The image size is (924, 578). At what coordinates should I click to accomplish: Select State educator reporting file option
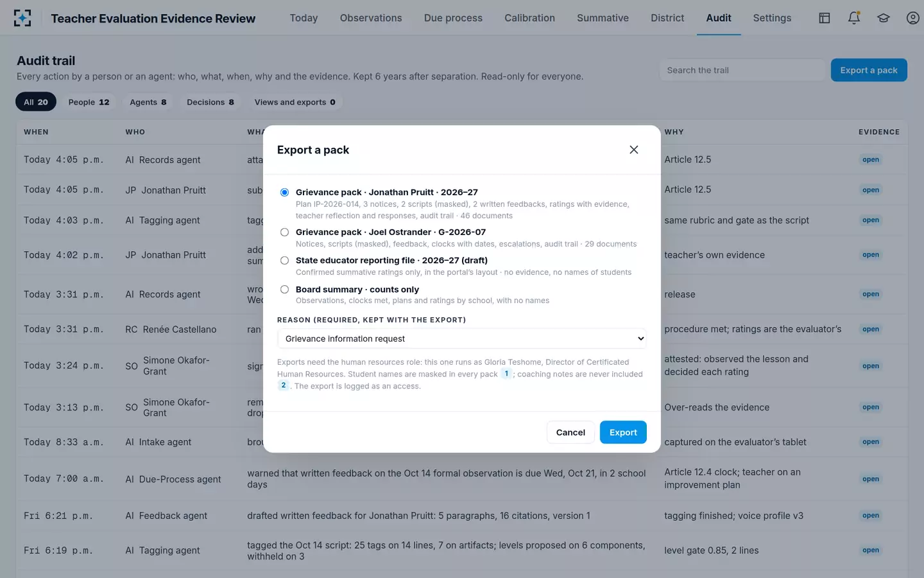tap(284, 260)
